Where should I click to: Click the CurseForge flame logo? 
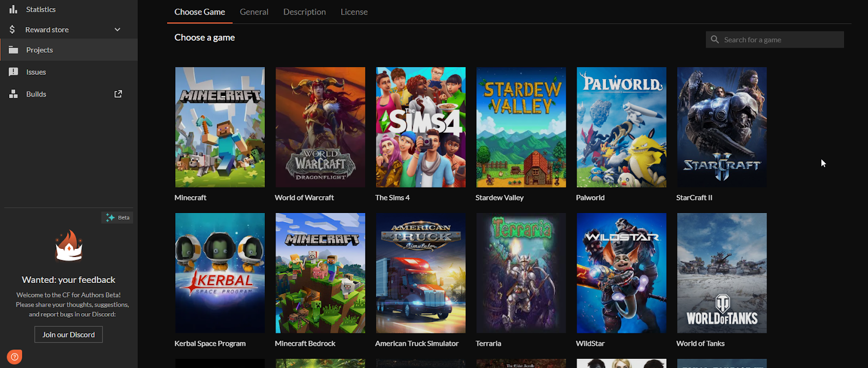coord(69,246)
